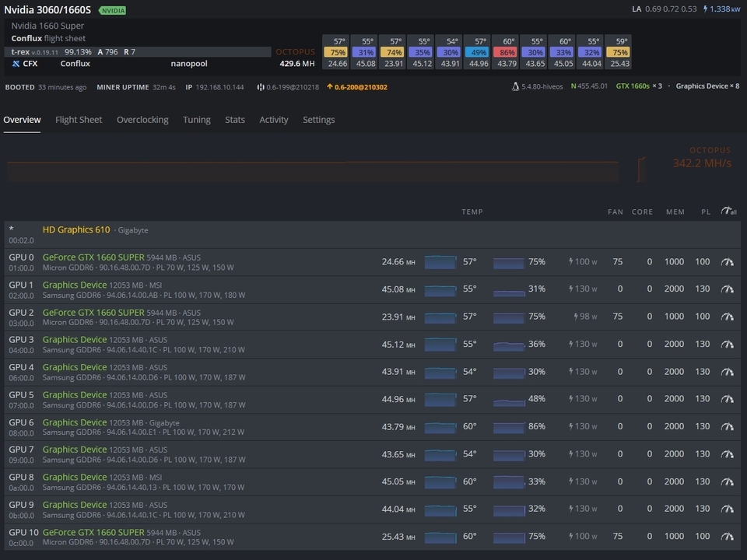Image resolution: width=747 pixels, height=560 pixels.
Task: Click the 342.2 MH/s chart value
Action: (x=702, y=163)
